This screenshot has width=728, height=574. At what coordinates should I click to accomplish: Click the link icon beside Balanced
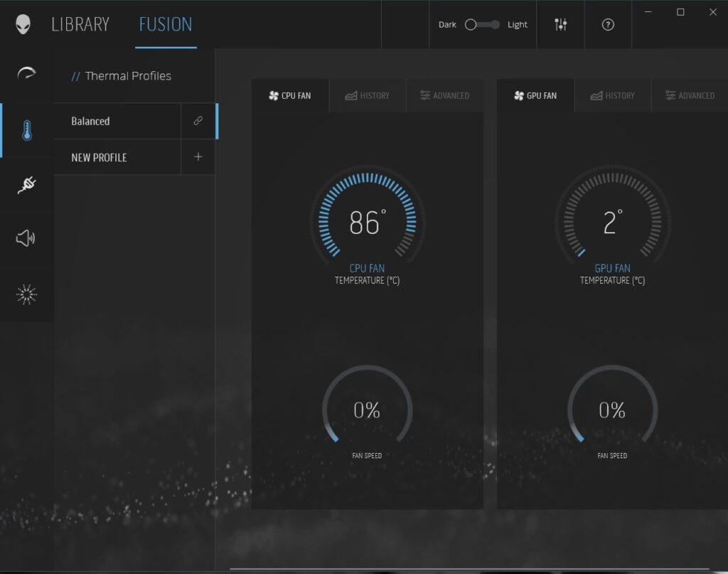[x=198, y=121]
